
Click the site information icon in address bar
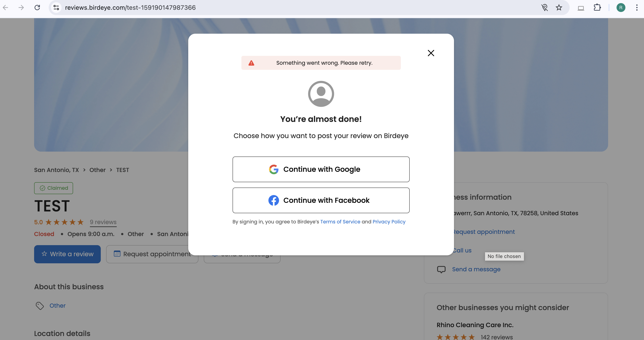pos(56,8)
